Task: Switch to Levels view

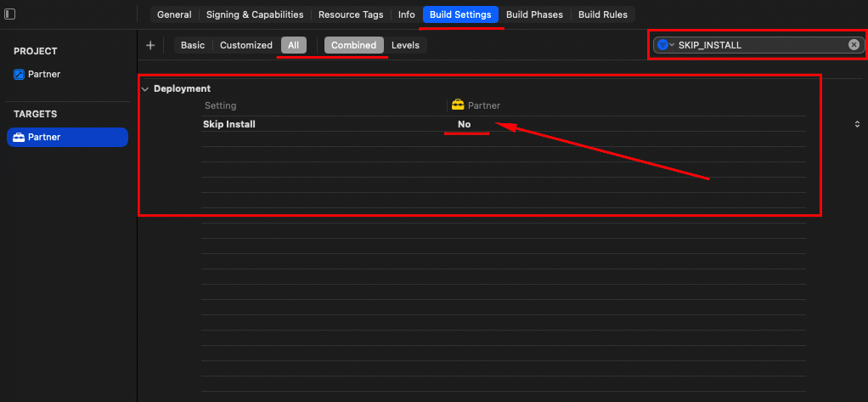Action: click(405, 45)
